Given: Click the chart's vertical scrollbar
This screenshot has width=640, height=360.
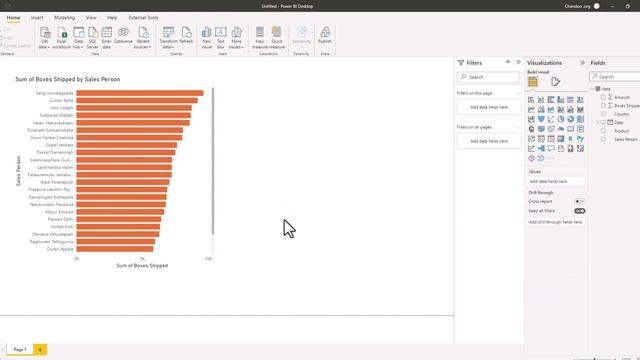Looking at the screenshot, I should 213,161.
